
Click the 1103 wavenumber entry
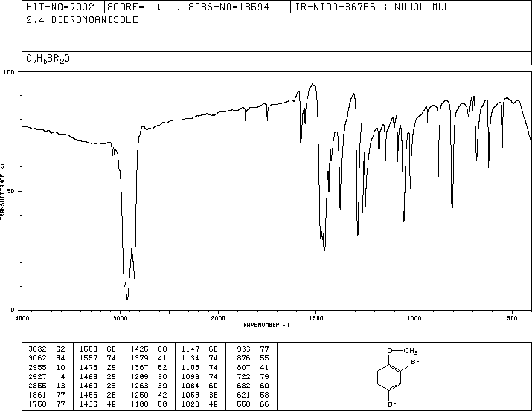point(190,367)
